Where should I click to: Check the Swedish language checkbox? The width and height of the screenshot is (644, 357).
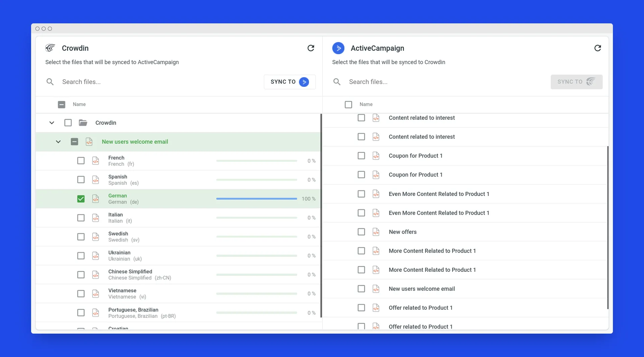[81, 237]
